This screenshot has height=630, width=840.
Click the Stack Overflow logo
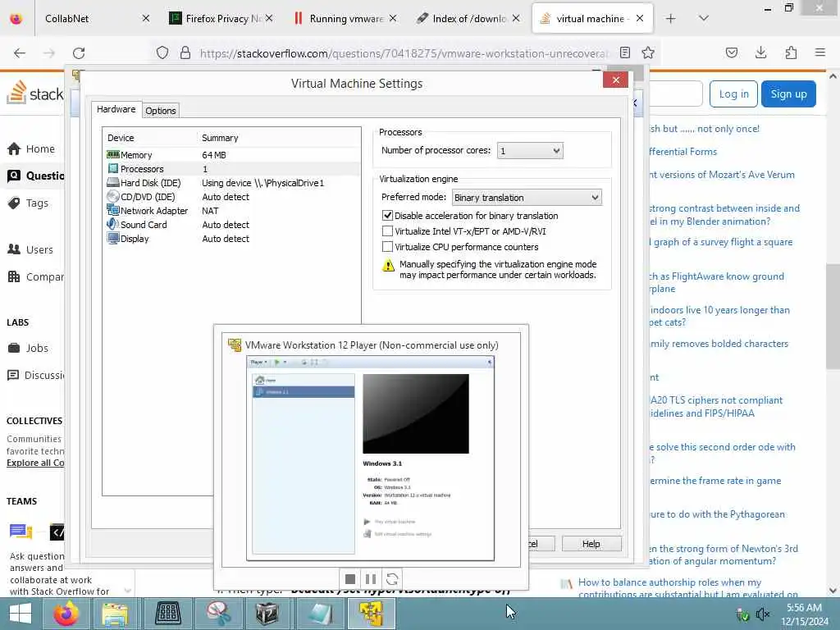[x=34, y=93]
